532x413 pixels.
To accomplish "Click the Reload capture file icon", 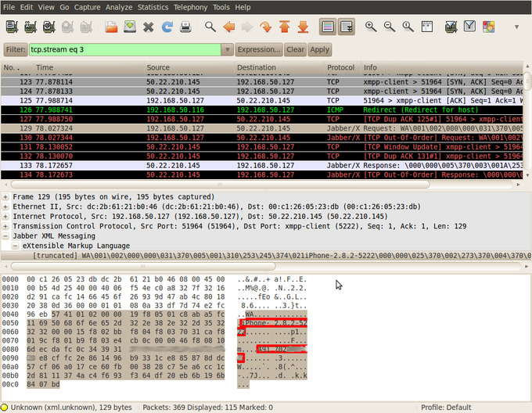I will (x=167, y=27).
